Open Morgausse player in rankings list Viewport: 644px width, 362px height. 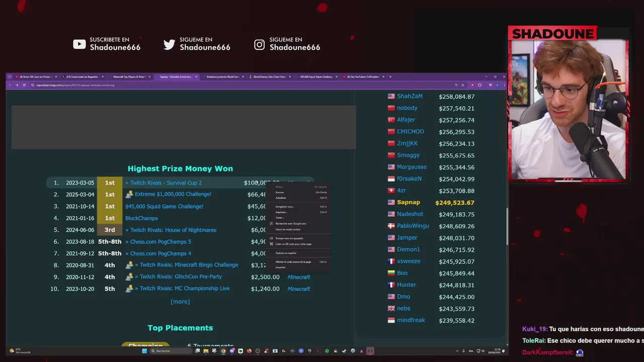pyautogui.click(x=412, y=167)
